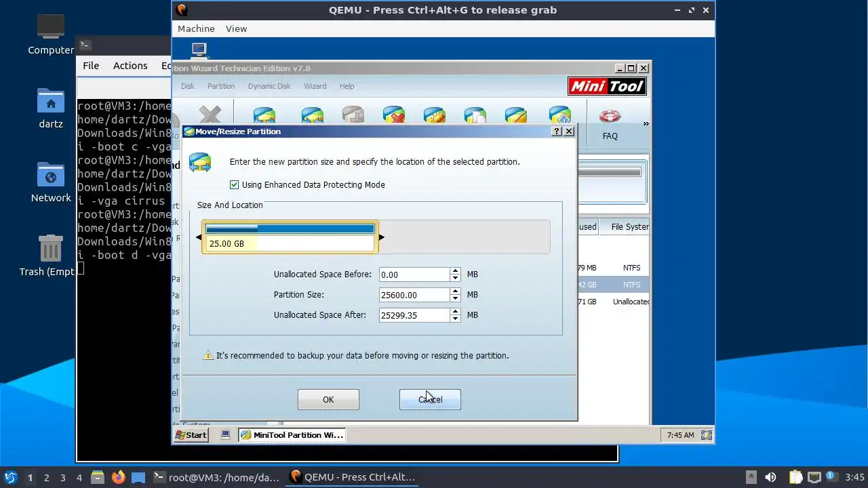868x488 pixels.
Task: Open the Help menu in MiniTool
Action: click(x=347, y=86)
